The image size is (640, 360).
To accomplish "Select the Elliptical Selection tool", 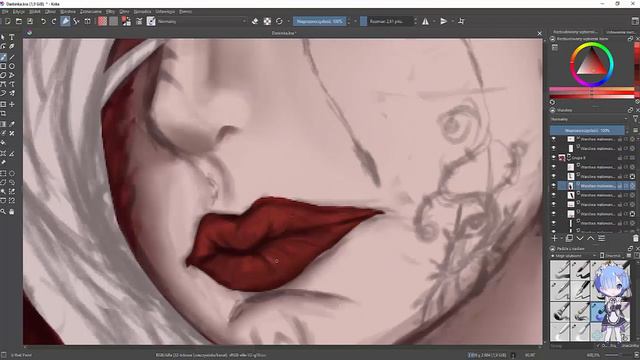I will click(x=12, y=173).
